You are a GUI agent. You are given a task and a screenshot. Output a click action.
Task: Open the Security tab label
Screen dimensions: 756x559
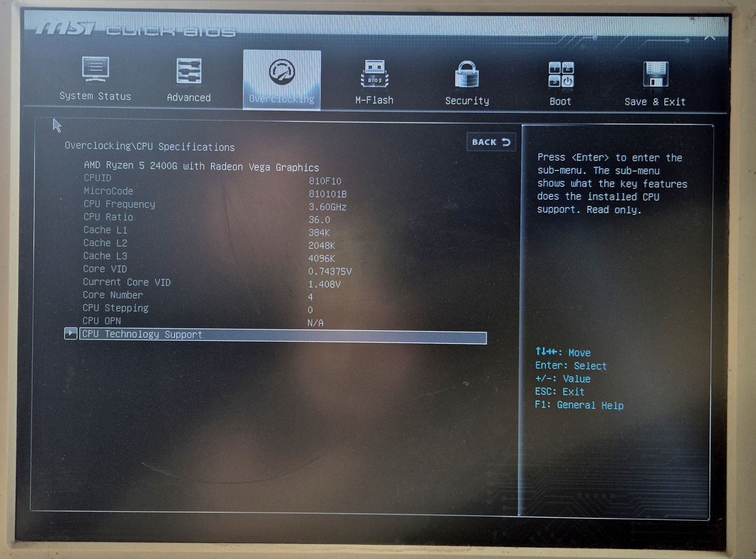pyautogui.click(x=467, y=101)
